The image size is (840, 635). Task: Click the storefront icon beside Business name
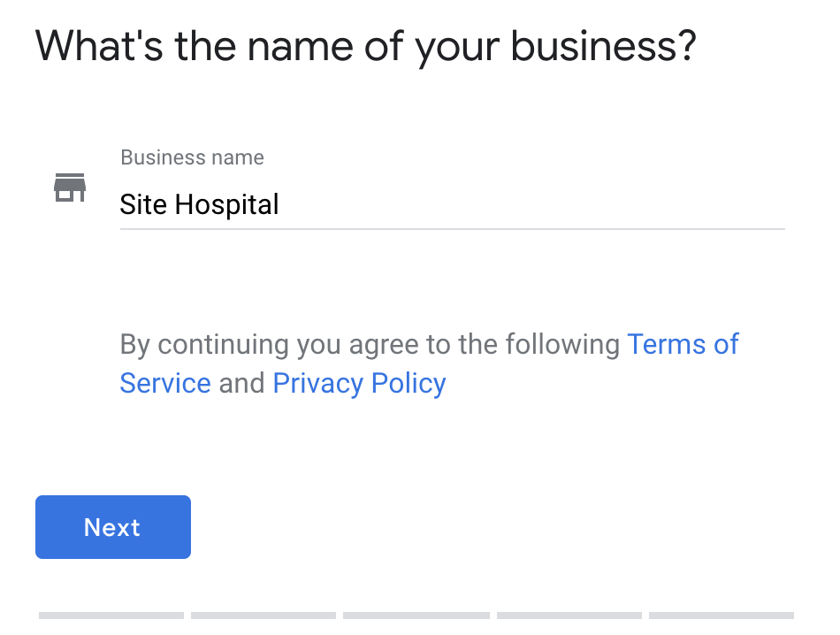70,187
